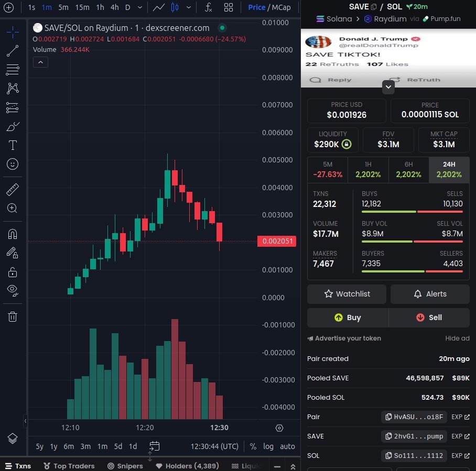
Task: Set the chart interval to 4h
Action: point(114,7)
